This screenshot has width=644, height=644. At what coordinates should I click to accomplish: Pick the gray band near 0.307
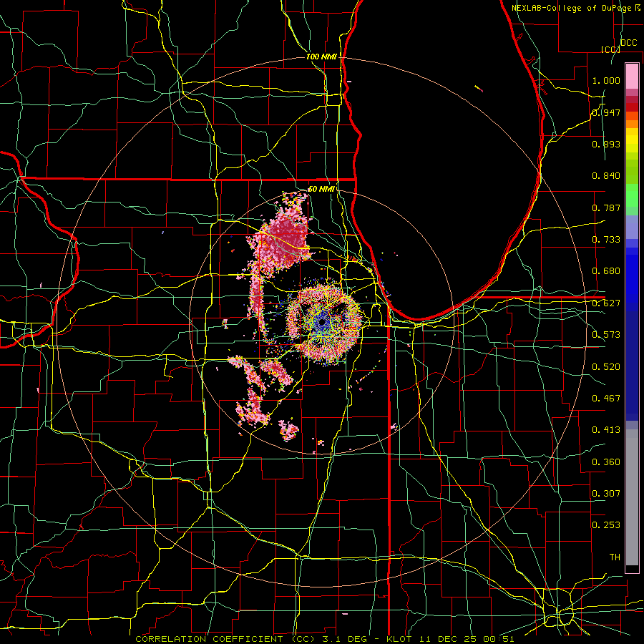(632, 497)
